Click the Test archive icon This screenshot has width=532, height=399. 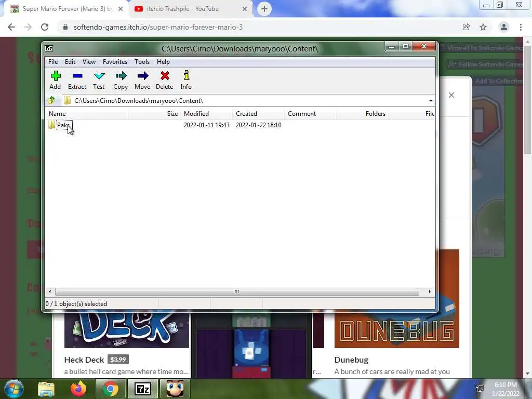pyautogui.click(x=99, y=81)
